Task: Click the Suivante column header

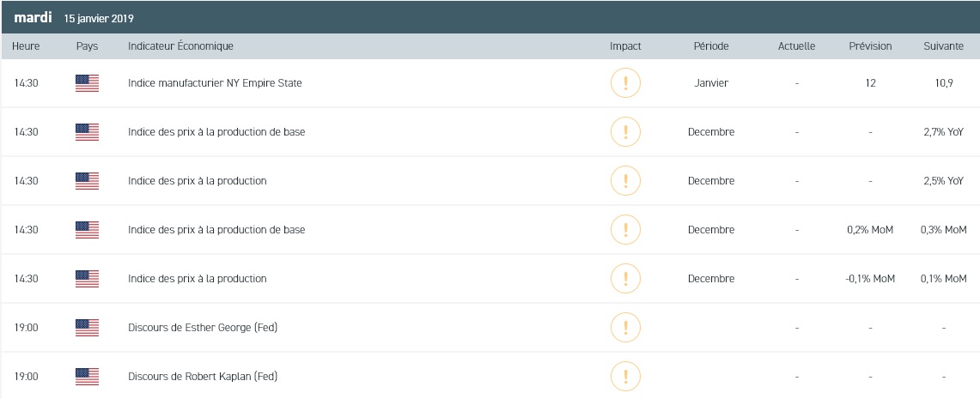Action: 943,46
